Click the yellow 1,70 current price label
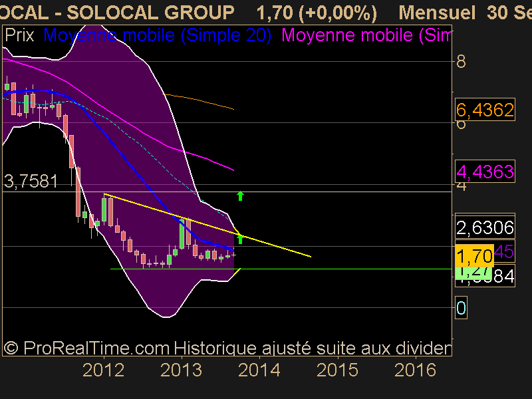 [474, 255]
